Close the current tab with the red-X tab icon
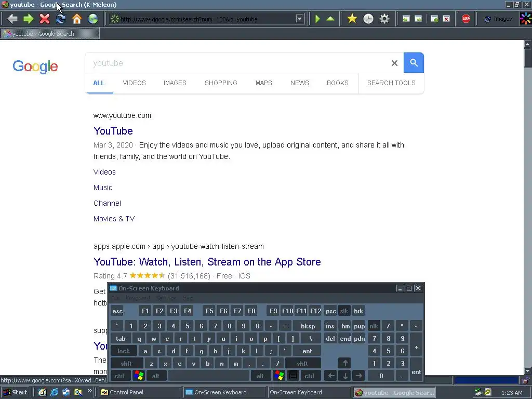Viewport: 532px width, 399px height. (446, 19)
